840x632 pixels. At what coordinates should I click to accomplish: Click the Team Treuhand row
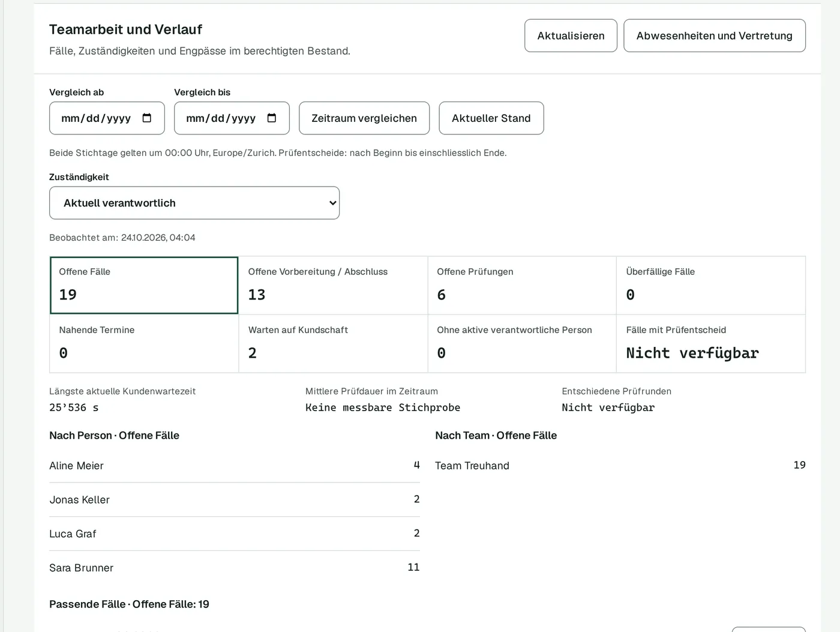click(x=620, y=466)
